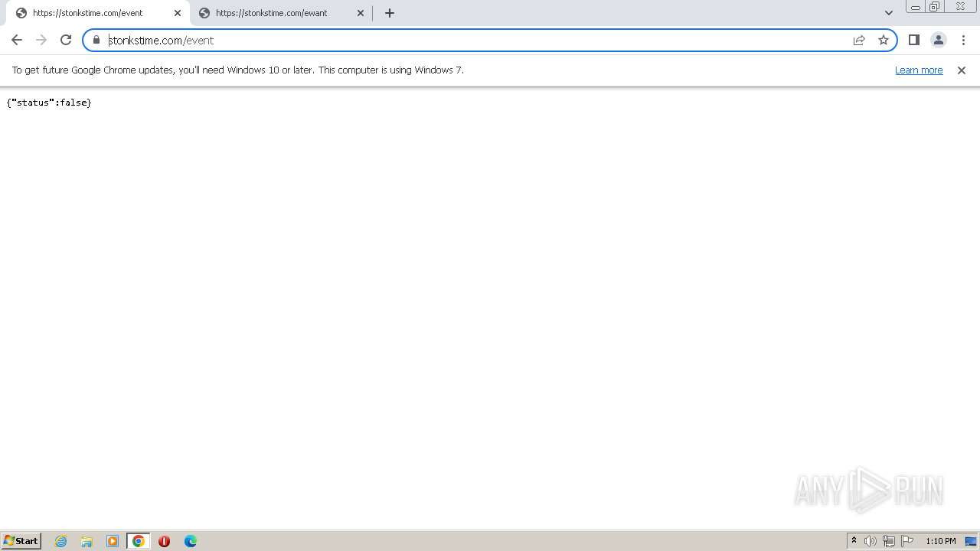This screenshot has height=551, width=980.
Task: Open the red Opera icon in taskbar
Action: point(164,541)
